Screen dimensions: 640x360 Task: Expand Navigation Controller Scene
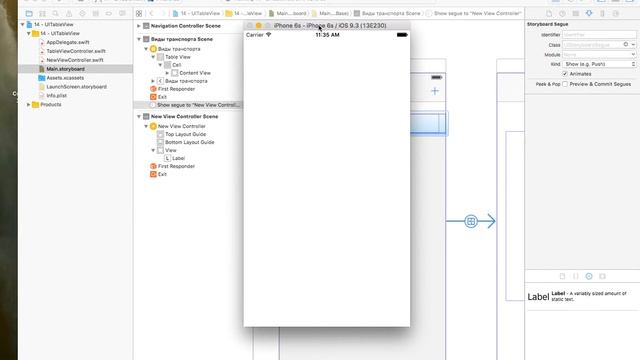tap(139, 26)
